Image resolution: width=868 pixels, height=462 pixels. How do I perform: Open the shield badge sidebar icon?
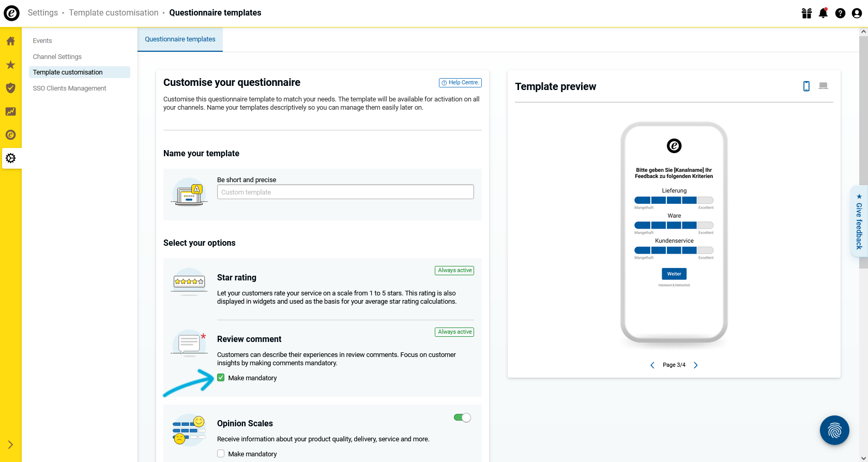10,88
